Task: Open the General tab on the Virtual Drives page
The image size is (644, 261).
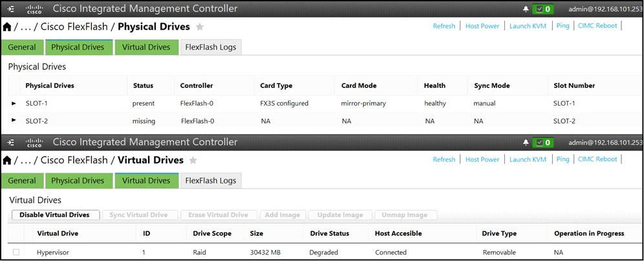Action: click(x=22, y=180)
